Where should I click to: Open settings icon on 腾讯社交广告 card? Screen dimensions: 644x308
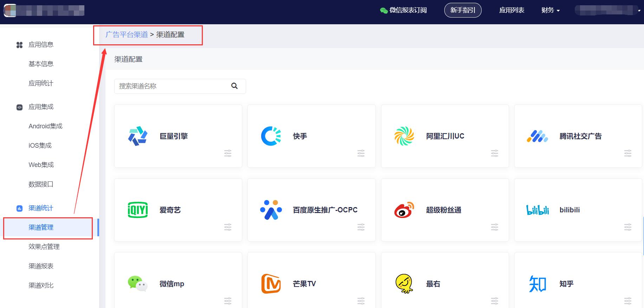pos(628,153)
